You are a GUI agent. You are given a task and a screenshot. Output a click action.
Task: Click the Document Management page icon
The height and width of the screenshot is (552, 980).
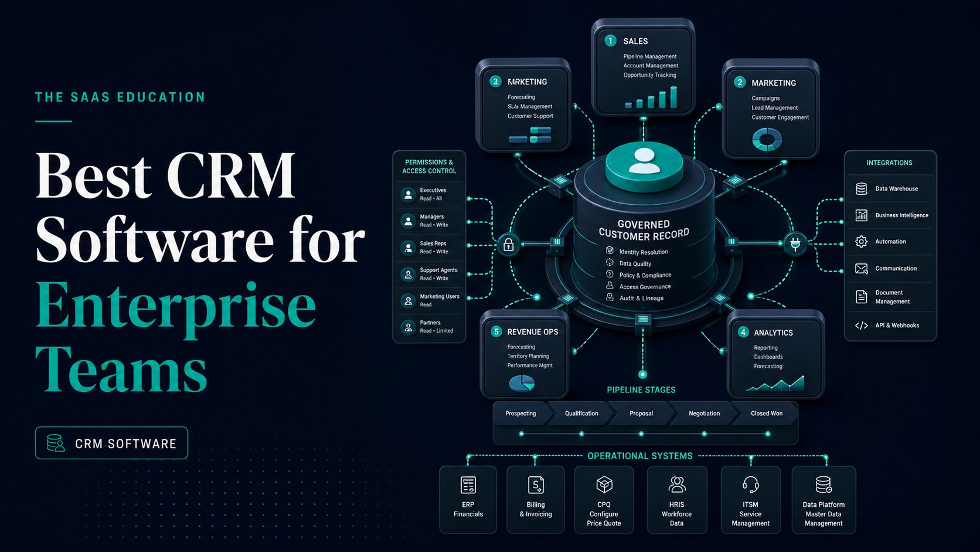point(861,297)
